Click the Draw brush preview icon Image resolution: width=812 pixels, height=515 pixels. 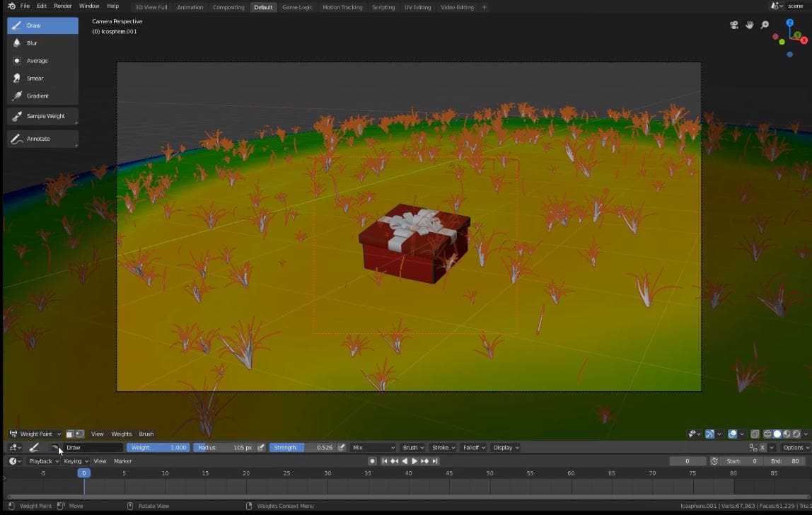point(54,448)
